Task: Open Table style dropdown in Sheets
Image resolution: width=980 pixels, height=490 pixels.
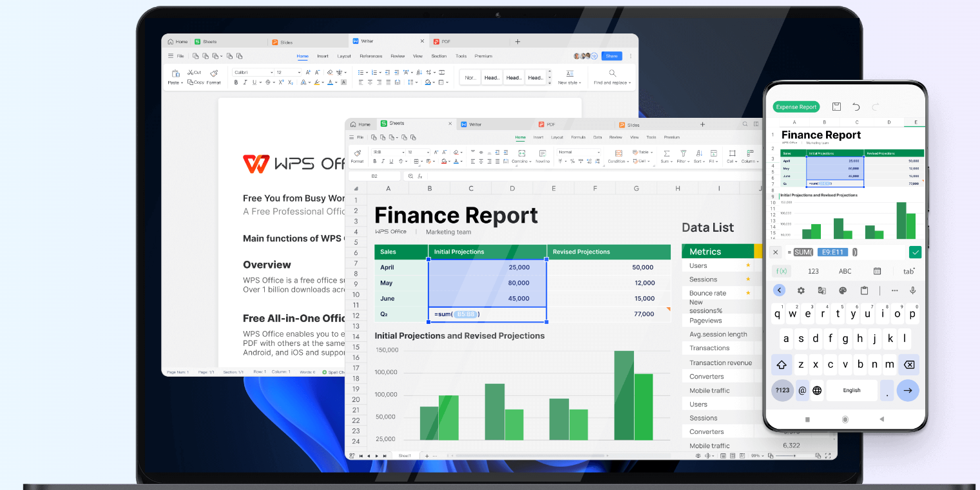Action: [643, 152]
